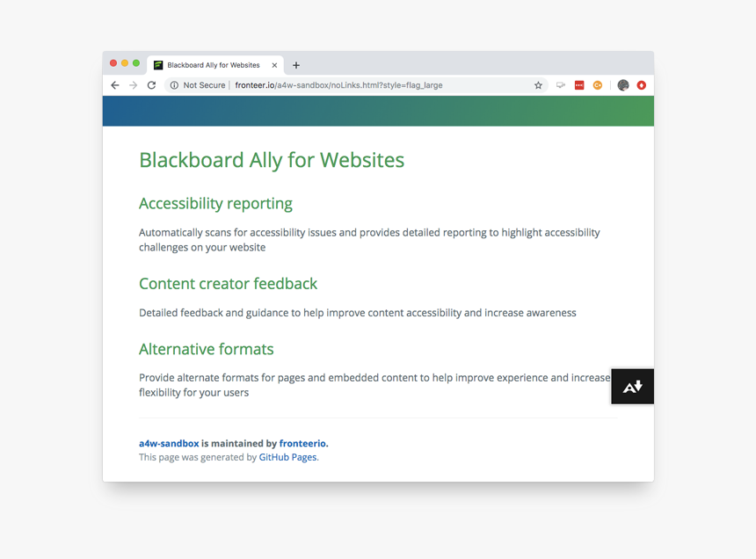
Task: Click the Alternative formats heading
Action: [207, 349]
